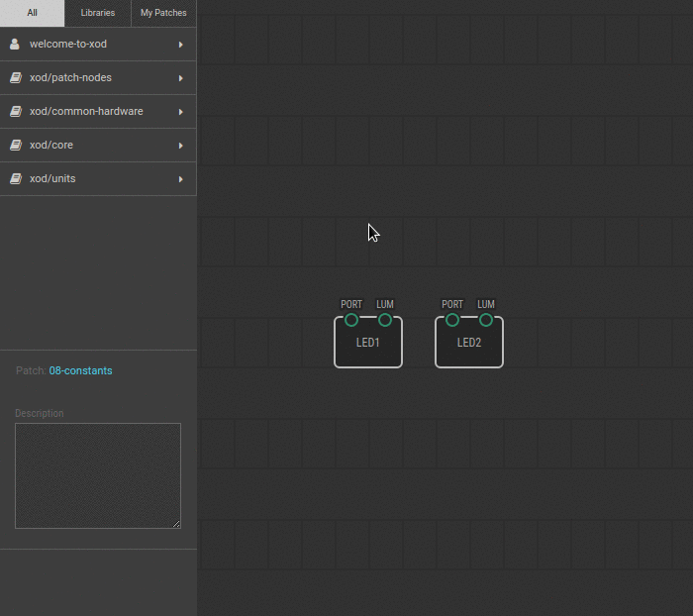693x616 pixels.
Task: Select the welcome-to-xod project row
Action: [x=98, y=45]
